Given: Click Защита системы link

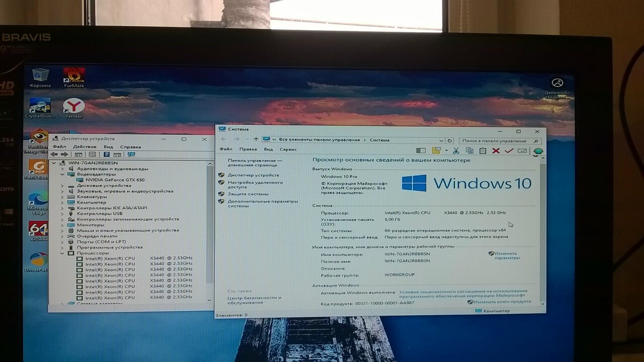Looking at the screenshot, I should (x=248, y=194).
